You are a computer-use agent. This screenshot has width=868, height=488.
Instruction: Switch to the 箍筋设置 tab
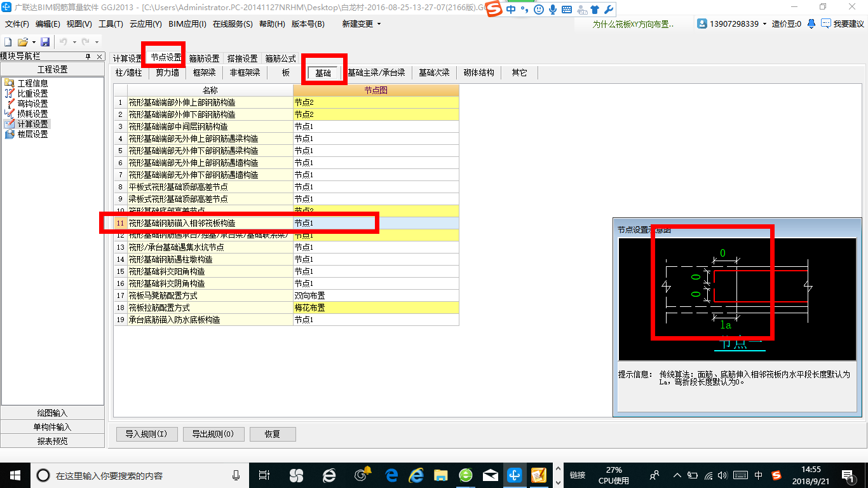(x=204, y=58)
